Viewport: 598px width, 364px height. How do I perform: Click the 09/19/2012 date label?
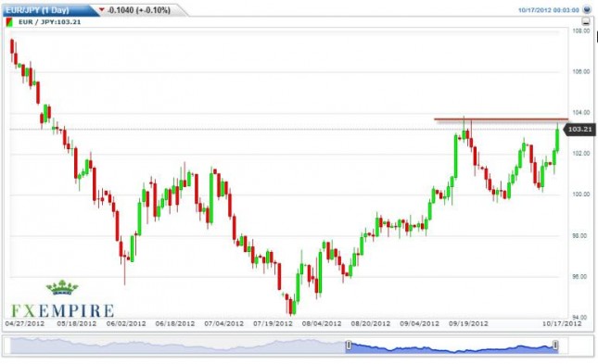click(468, 323)
